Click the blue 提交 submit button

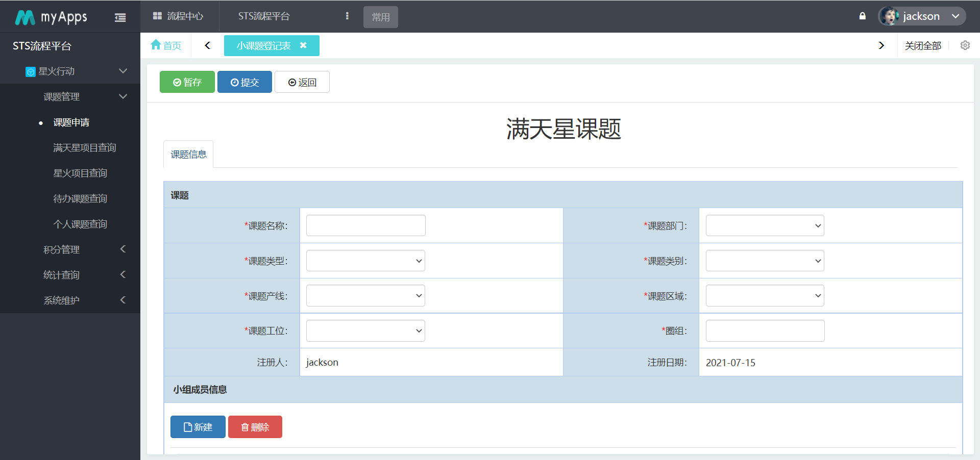click(x=244, y=82)
